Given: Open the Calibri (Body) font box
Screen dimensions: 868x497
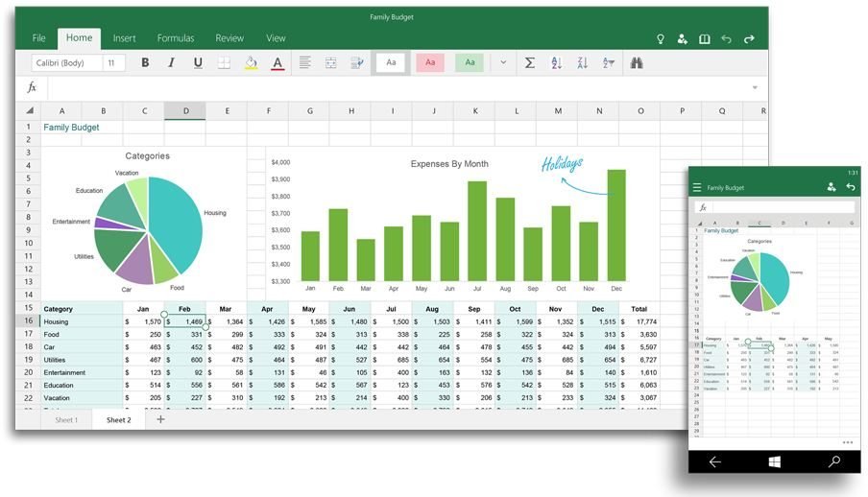Looking at the screenshot, I should coord(67,62).
